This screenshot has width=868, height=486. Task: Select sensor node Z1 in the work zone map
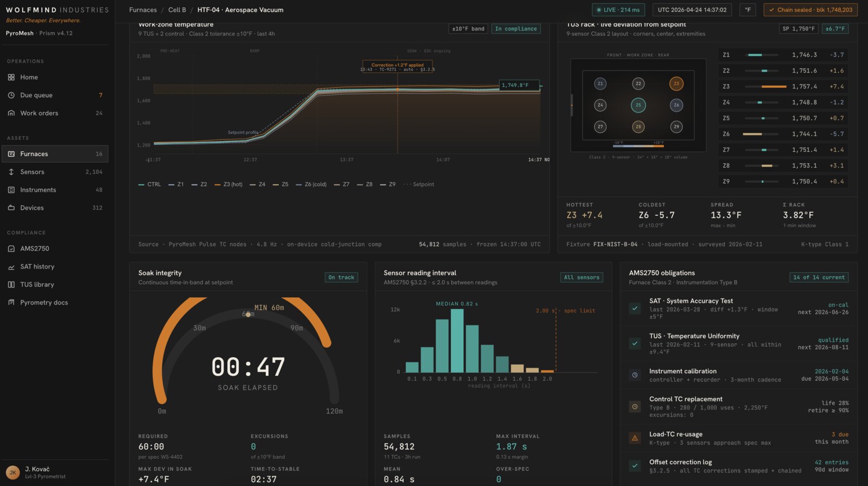click(600, 84)
